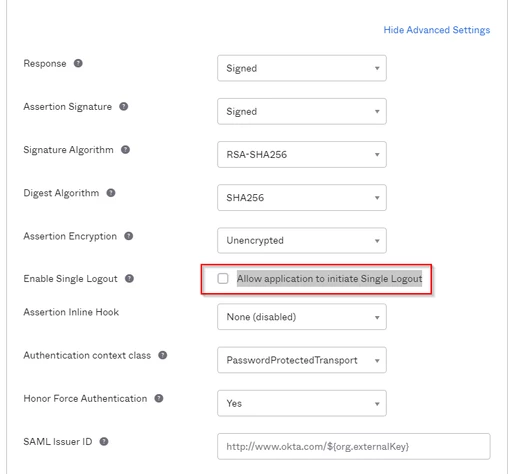Show help for Digest Algorithm
The height and width of the screenshot is (474, 519).
(111, 193)
